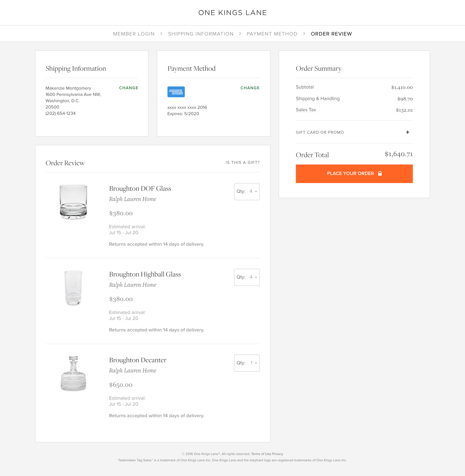Image resolution: width=465 pixels, height=476 pixels.
Task: Open quantity dropdown for Broughton Decanter
Action: 247,363
